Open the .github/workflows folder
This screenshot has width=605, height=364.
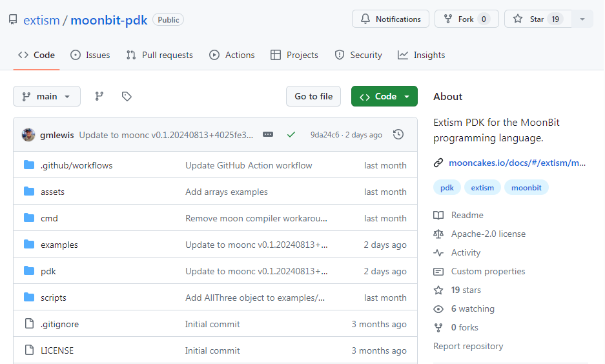click(x=76, y=165)
